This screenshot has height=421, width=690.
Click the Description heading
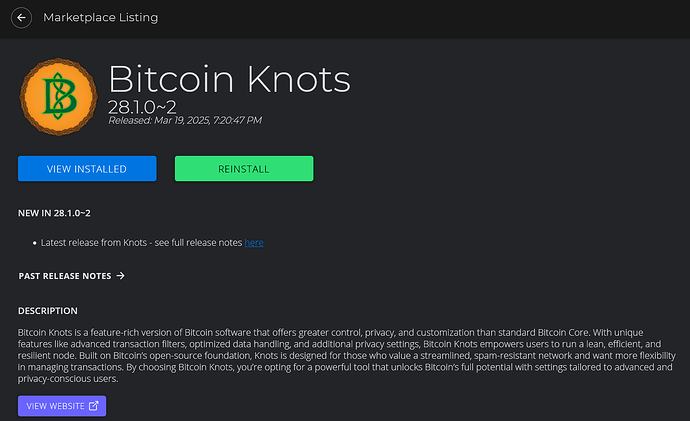point(48,311)
